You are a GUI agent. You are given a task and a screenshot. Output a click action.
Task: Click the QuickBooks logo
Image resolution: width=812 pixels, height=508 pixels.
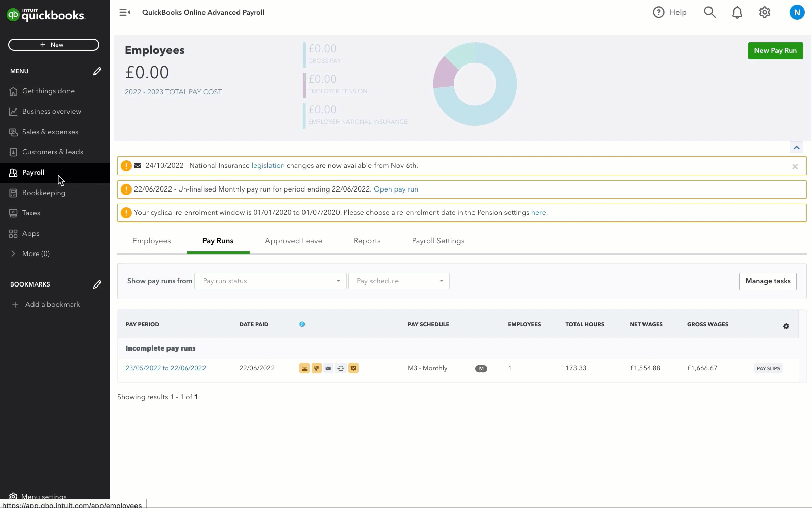[46, 15]
